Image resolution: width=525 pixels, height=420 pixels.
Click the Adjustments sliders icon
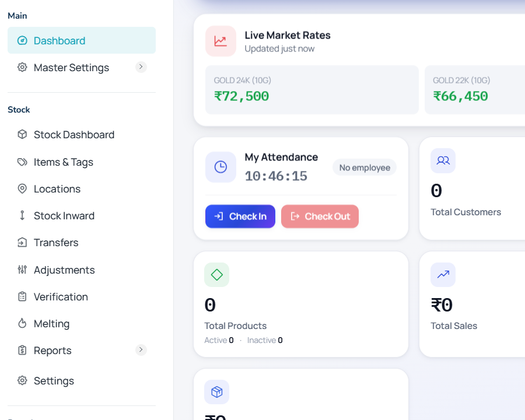coord(22,269)
